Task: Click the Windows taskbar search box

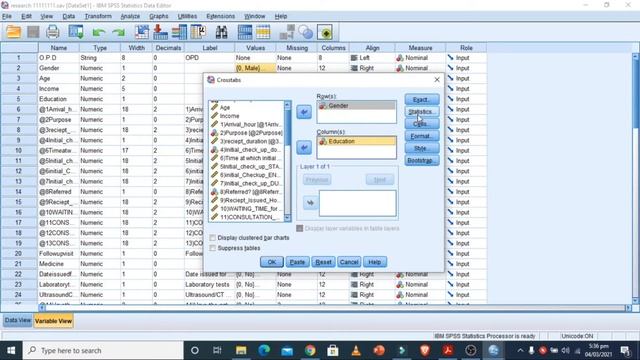Action: (x=103, y=350)
